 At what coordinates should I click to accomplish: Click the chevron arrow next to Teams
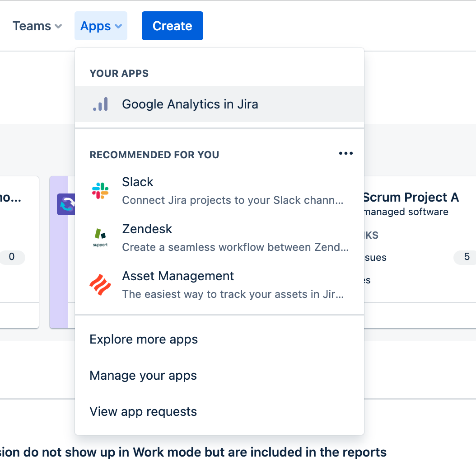click(58, 27)
